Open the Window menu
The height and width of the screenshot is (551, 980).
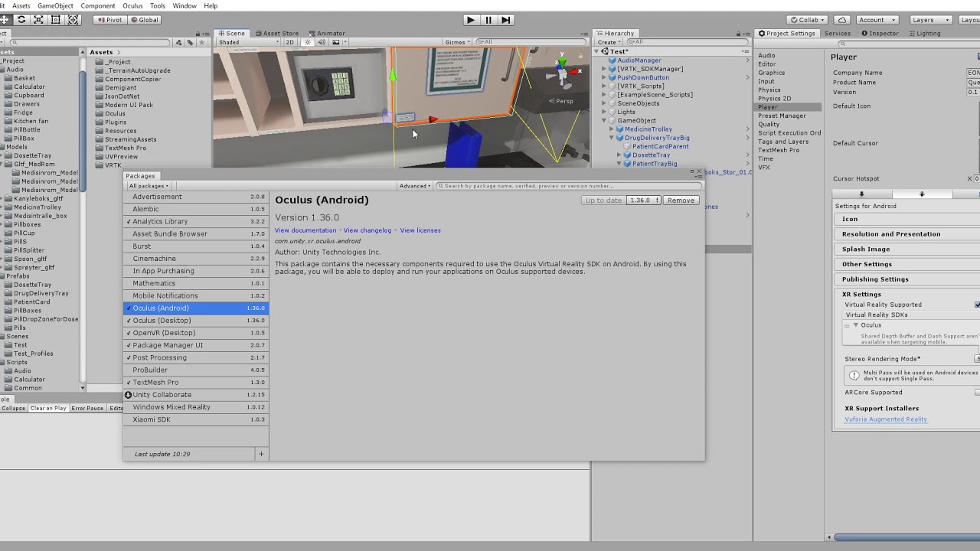click(185, 5)
